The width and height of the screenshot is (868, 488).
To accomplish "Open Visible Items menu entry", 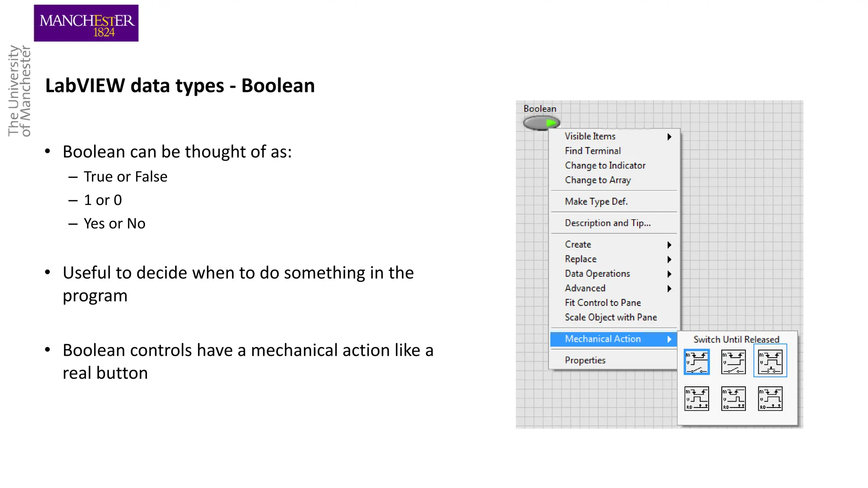I will coord(614,136).
